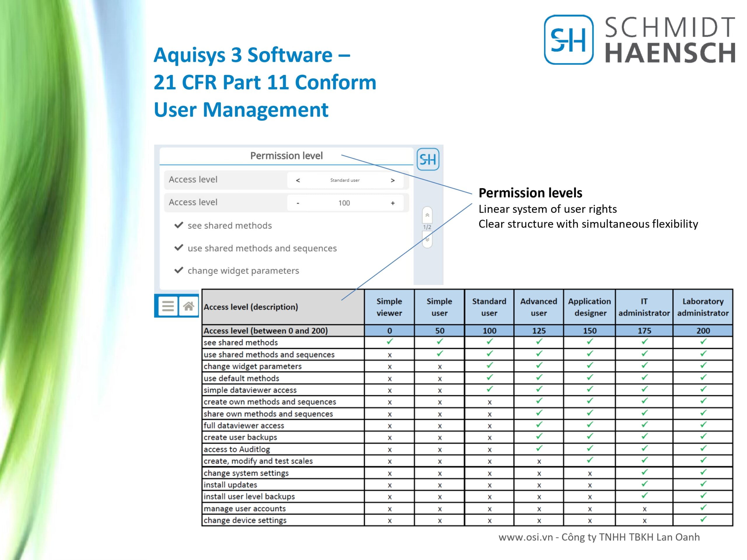Image resolution: width=747 pixels, height=560 pixels.
Task: Open the www.osi.vn link in footer
Action: tap(526, 537)
